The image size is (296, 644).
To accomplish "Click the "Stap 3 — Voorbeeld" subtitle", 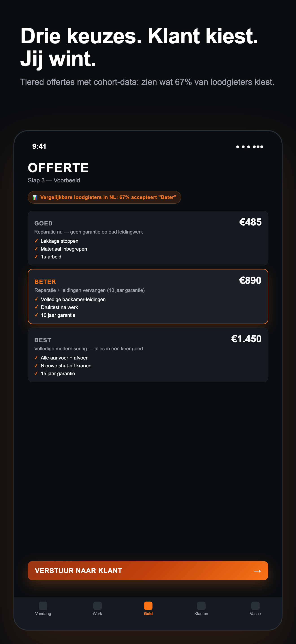I will (x=54, y=180).
